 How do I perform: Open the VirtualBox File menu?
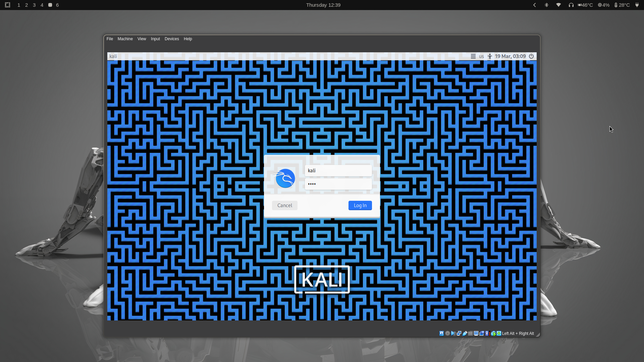pos(110,39)
